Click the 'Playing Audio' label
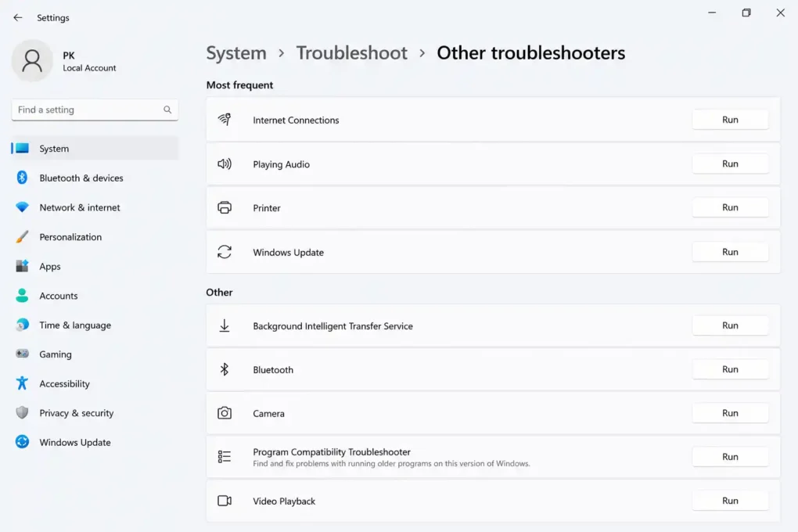 coord(281,164)
